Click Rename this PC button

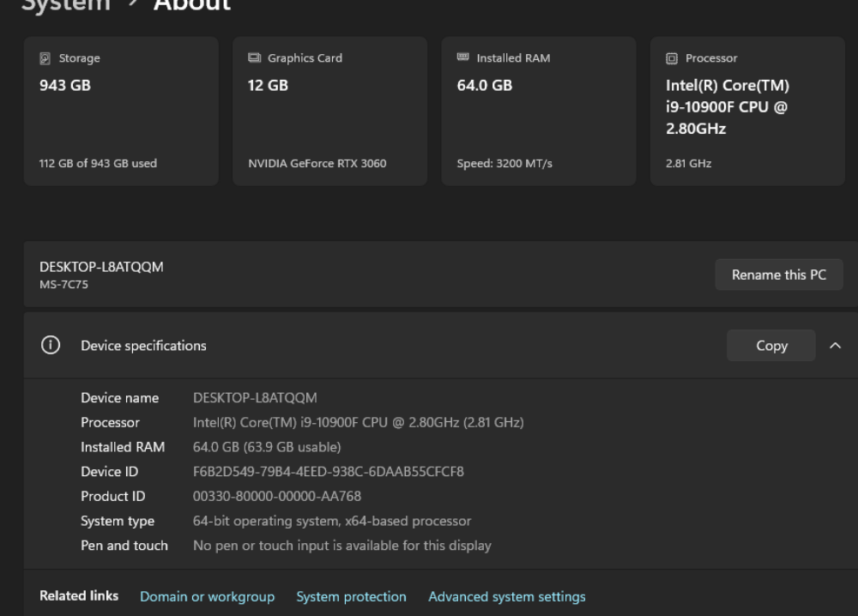coord(779,275)
